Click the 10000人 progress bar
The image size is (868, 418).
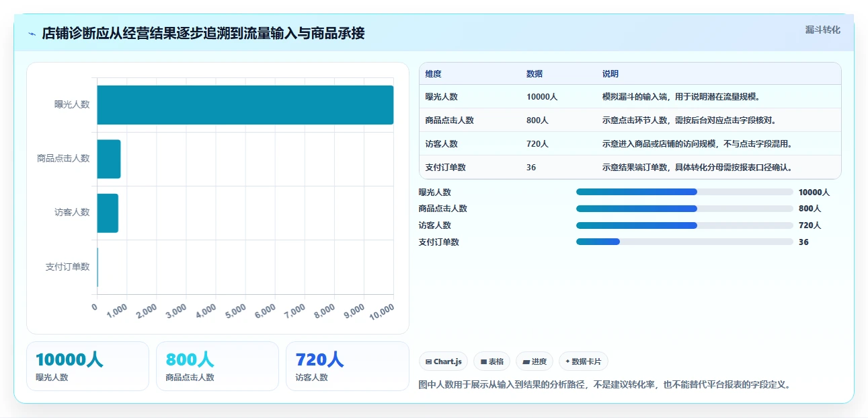pos(684,192)
